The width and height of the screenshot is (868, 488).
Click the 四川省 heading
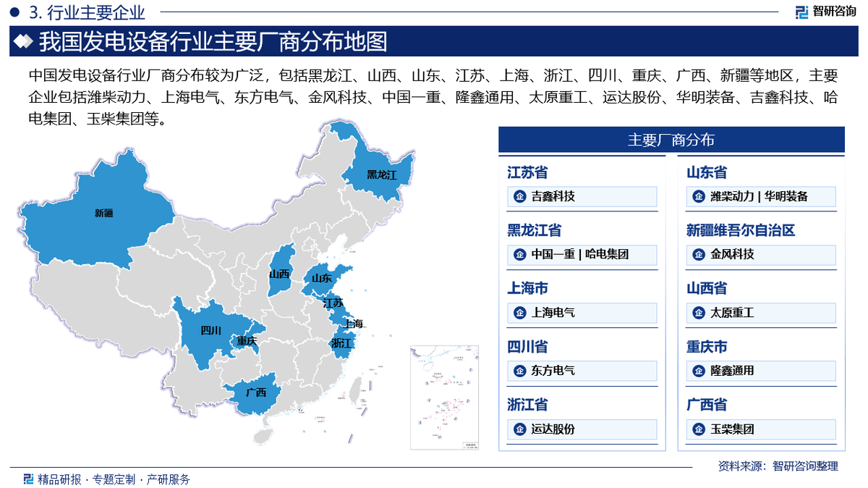coord(527,347)
